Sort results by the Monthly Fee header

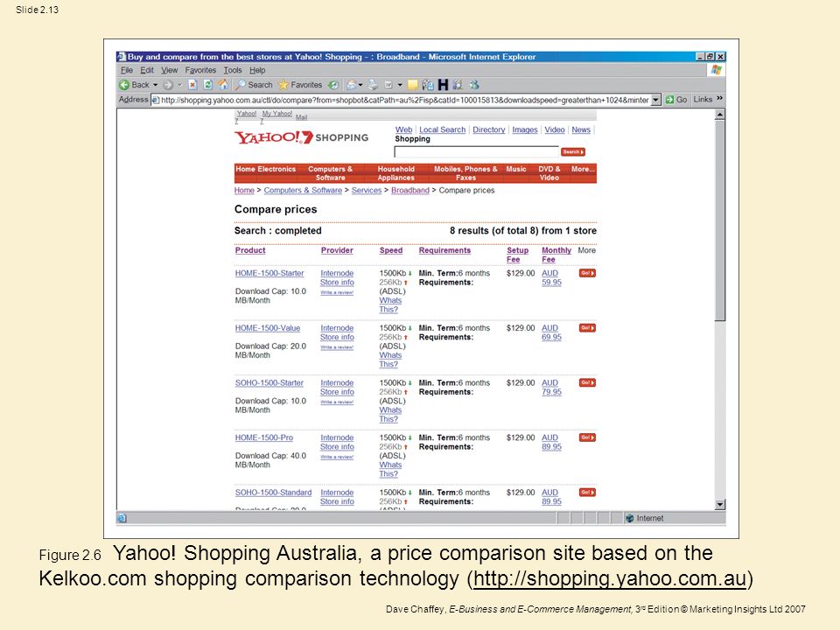click(x=556, y=255)
